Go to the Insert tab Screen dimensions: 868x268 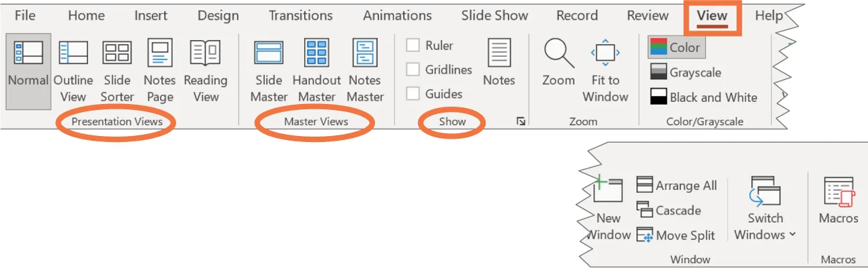coord(151,15)
